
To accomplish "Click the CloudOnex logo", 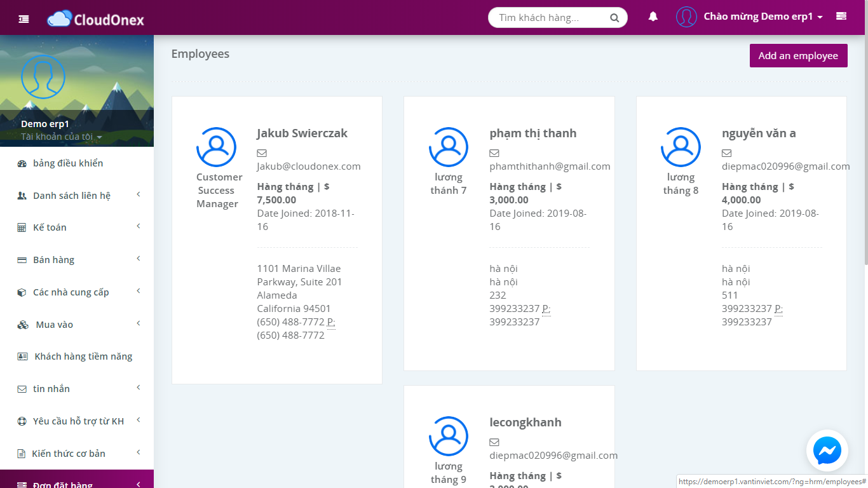I will [x=96, y=18].
